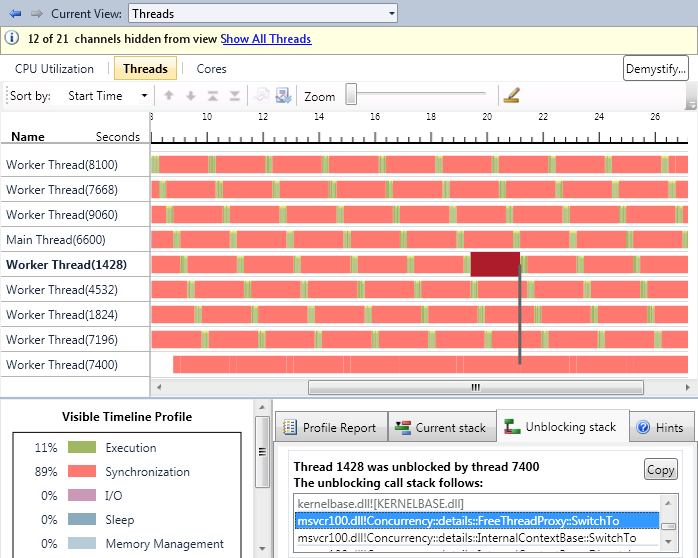
Task: Click the timeline scroll right arrow
Action: (x=688, y=387)
